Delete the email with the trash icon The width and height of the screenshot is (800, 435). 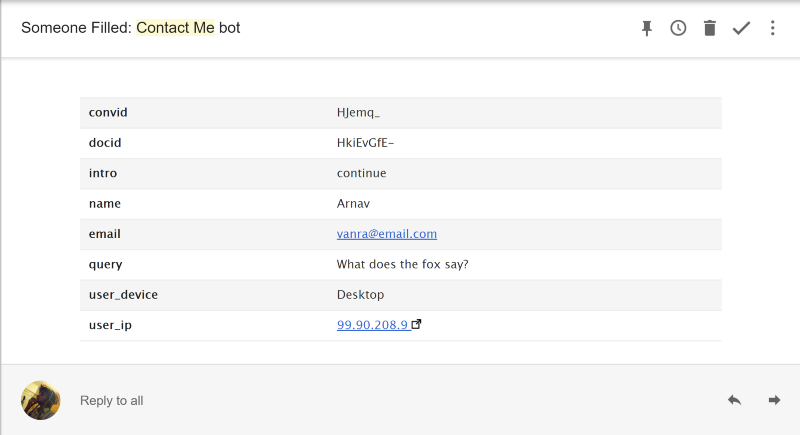pos(710,28)
